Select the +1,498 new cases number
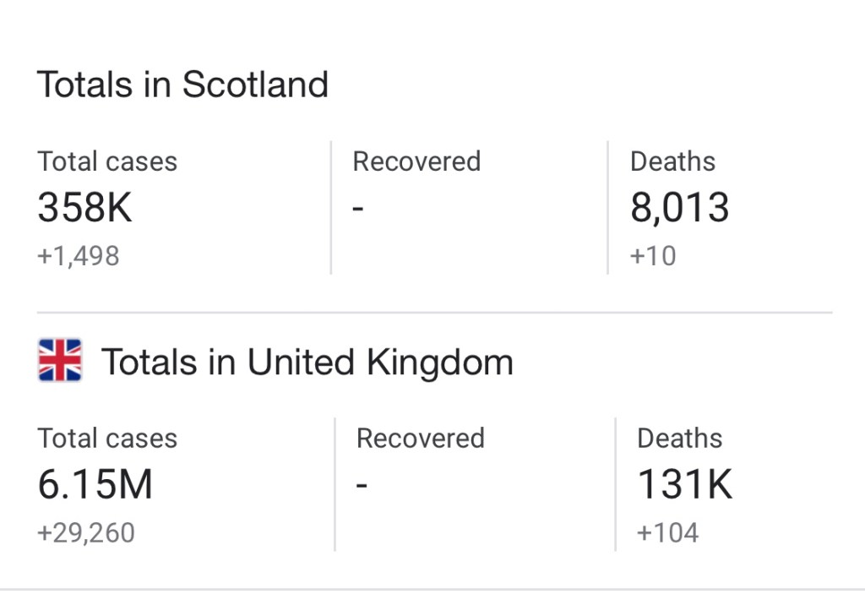 coord(79,256)
